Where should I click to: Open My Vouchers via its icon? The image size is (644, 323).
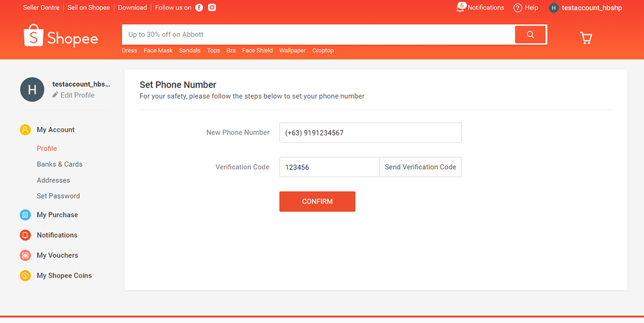(x=25, y=255)
